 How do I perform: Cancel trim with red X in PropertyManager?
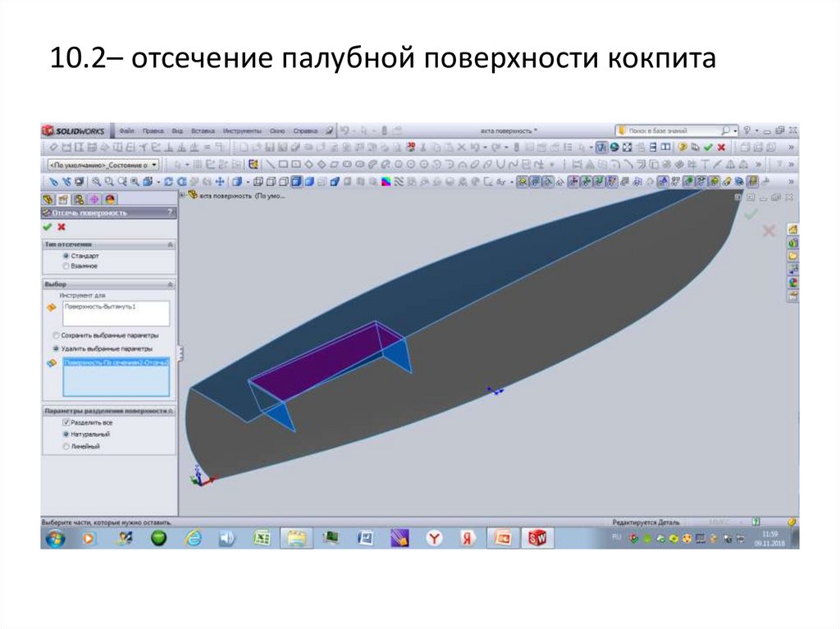point(62,226)
